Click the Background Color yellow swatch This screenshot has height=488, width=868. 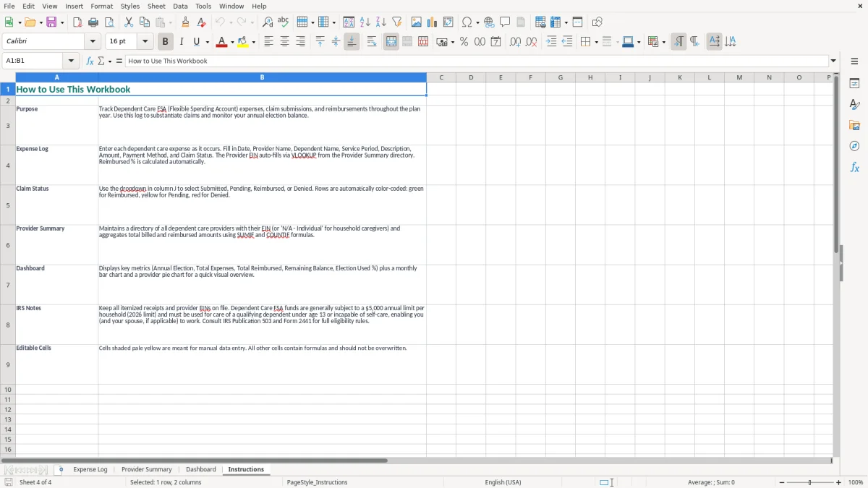pyautogui.click(x=243, y=42)
